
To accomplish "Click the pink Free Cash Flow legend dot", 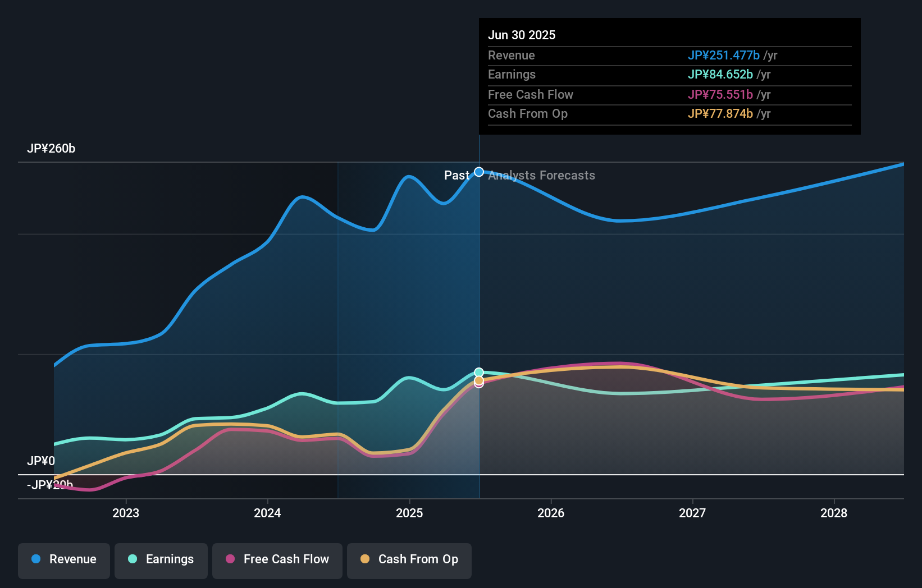I will (x=229, y=559).
